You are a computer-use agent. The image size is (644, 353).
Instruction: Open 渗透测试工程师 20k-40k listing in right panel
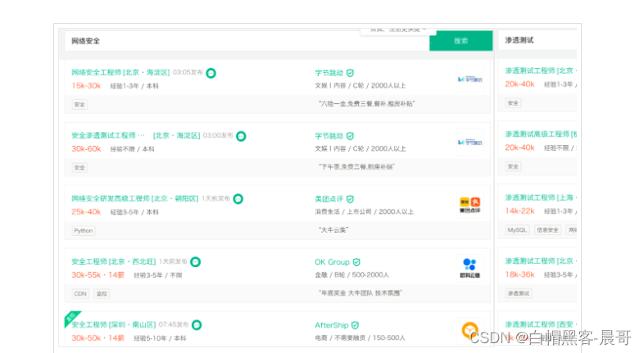tap(541, 70)
